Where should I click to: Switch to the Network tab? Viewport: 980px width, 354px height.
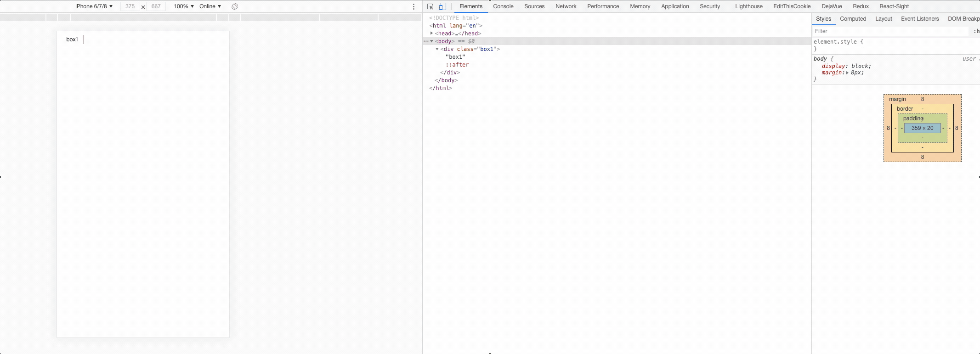point(566,6)
